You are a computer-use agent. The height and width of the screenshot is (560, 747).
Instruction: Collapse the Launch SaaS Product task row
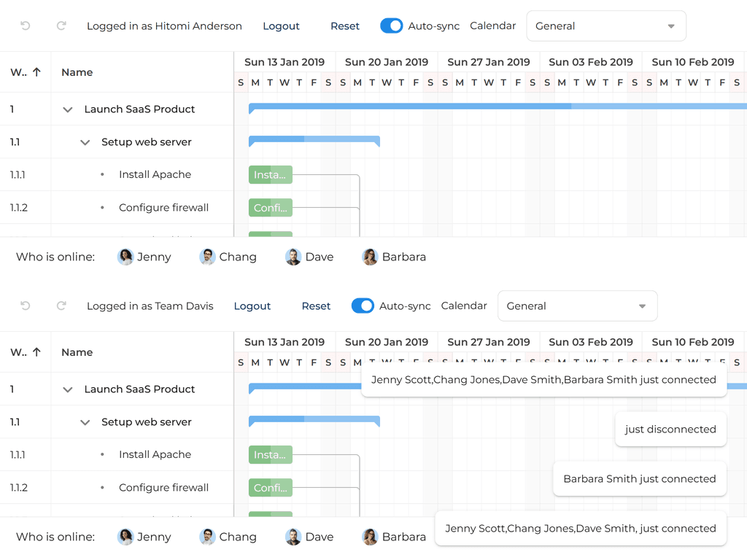pyautogui.click(x=67, y=109)
